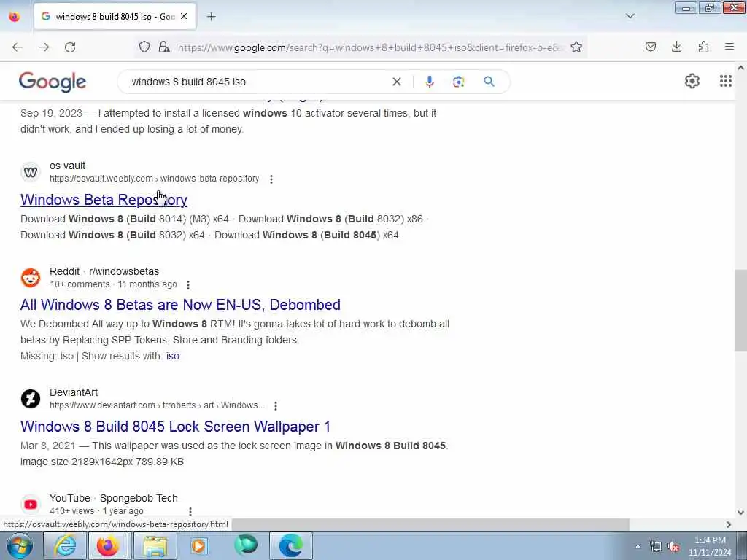Start voice search with microphone icon

pos(430,82)
